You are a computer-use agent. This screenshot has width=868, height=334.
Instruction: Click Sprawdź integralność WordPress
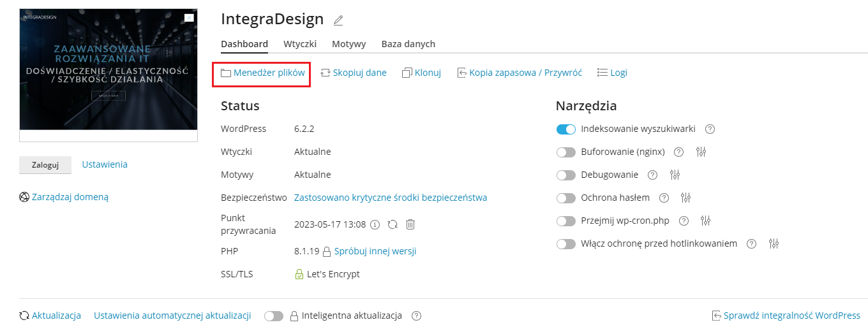coord(786,316)
